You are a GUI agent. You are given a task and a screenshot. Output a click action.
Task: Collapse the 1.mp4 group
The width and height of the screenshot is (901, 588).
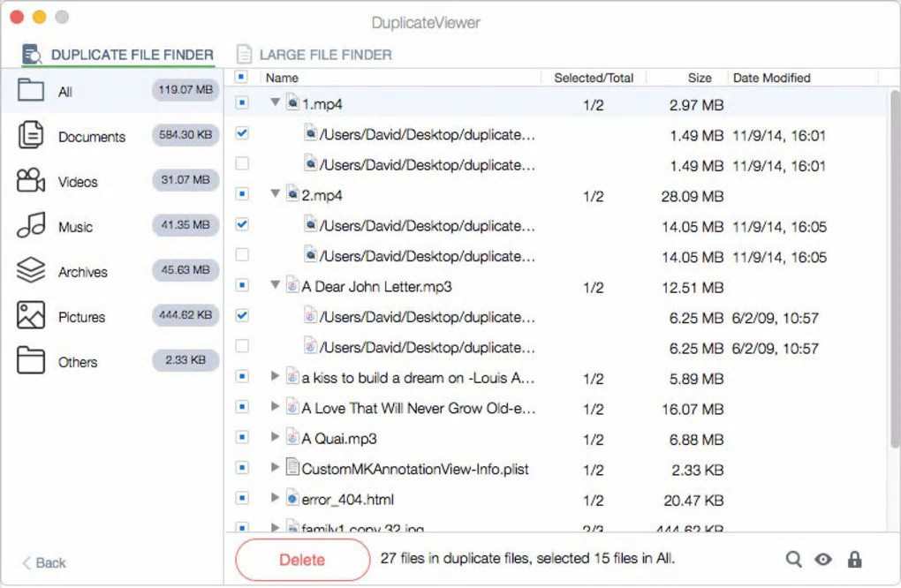pyautogui.click(x=276, y=102)
